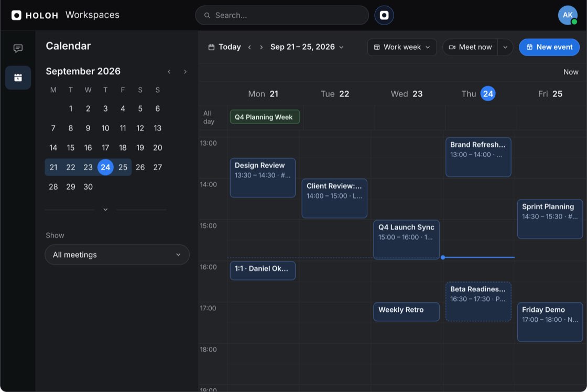Image resolution: width=587 pixels, height=392 pixels.
Task: Select the Thu 24 column header
Action: pyautogui.click(x=478, y=94)
